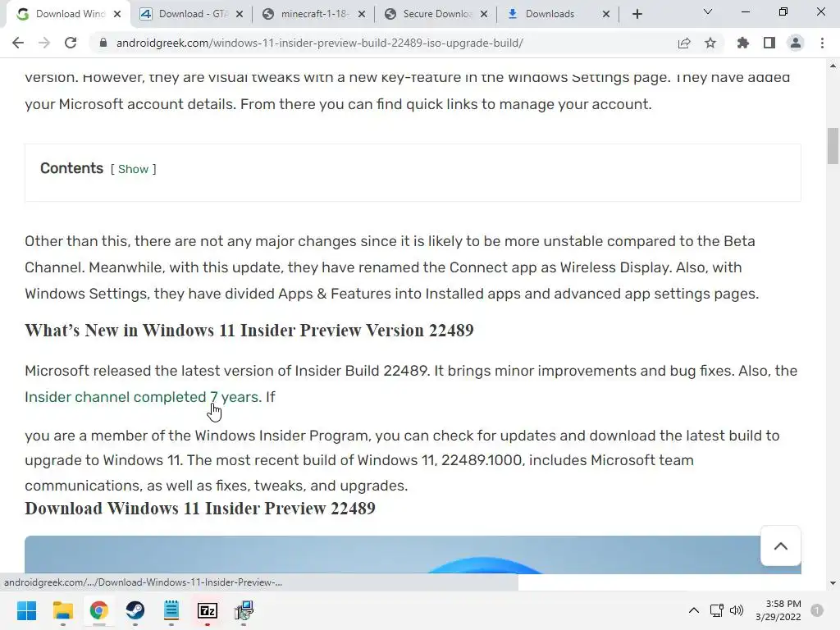
Task: Click the network tray icon
Action: (x=716, y=610)
